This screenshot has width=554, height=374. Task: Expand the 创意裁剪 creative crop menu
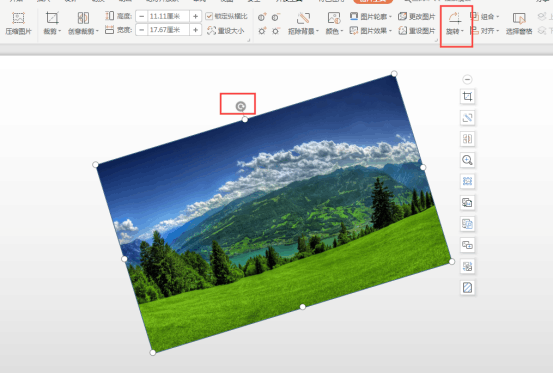[x=83, y=23]
